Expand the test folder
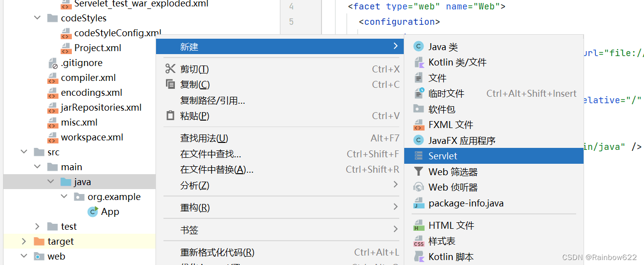 coord(37,226)
